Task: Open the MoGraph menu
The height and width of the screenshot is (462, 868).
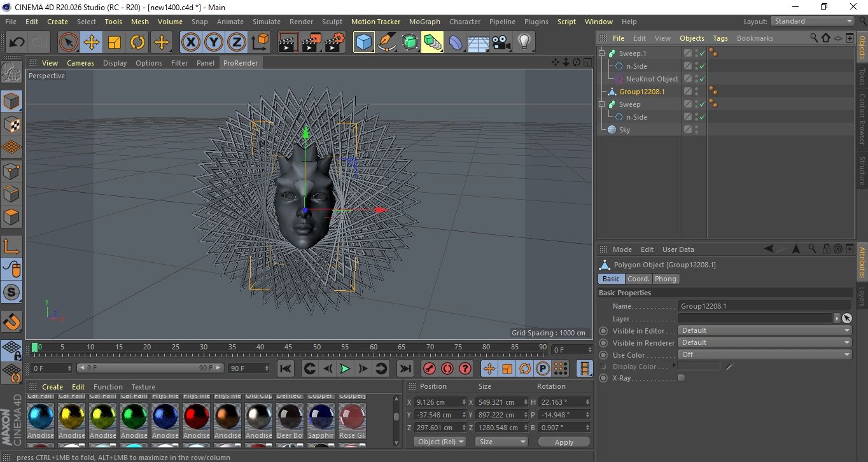Action: 424,22
